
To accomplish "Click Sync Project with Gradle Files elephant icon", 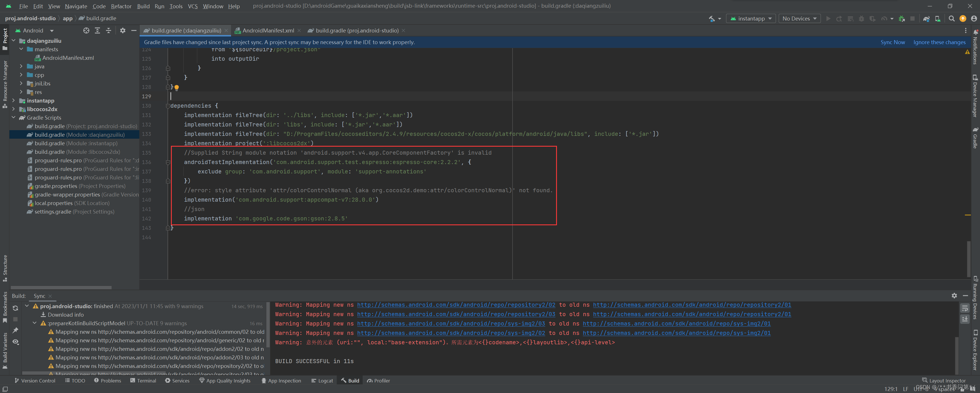I will tap(926, 19).
